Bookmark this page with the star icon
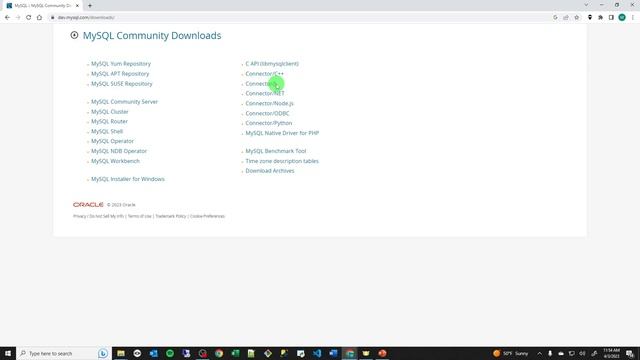The height and width of the screenshot is (360, 640). [576, 18]
